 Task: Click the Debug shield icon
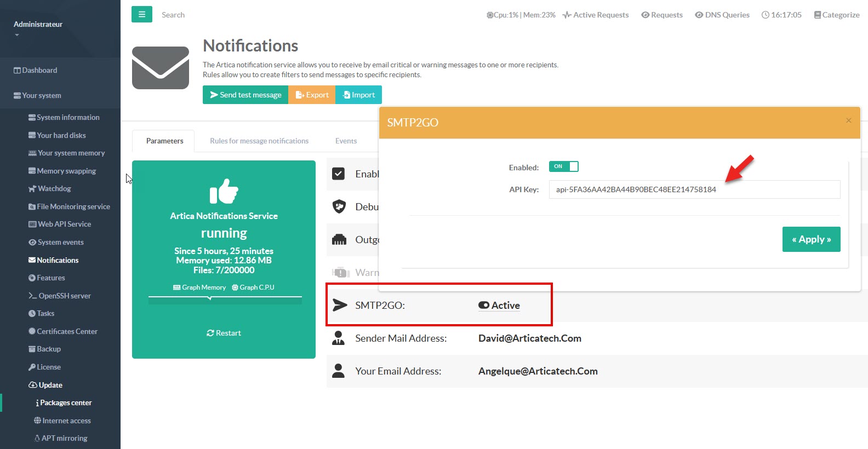(339, 206)
